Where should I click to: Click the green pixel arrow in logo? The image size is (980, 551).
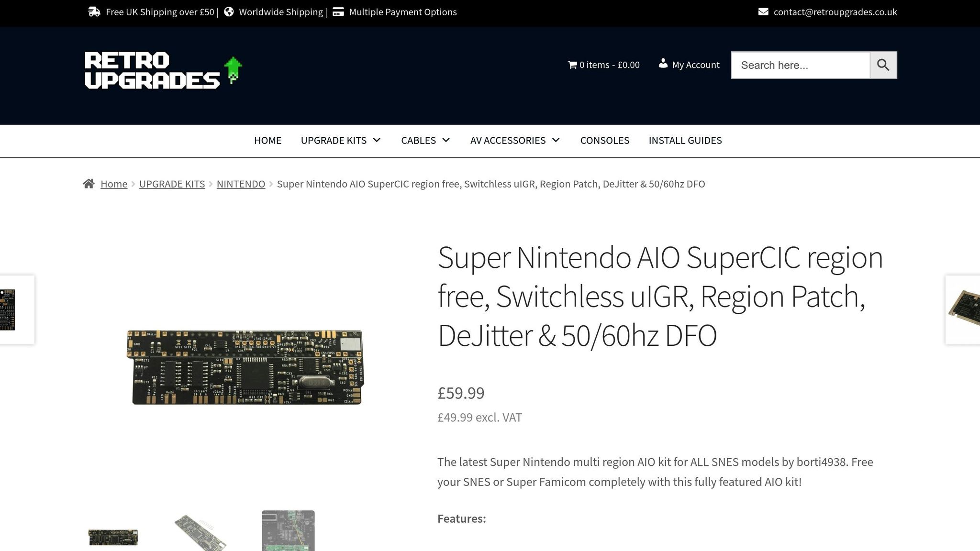pyautogui.click(x=233, y=70)
